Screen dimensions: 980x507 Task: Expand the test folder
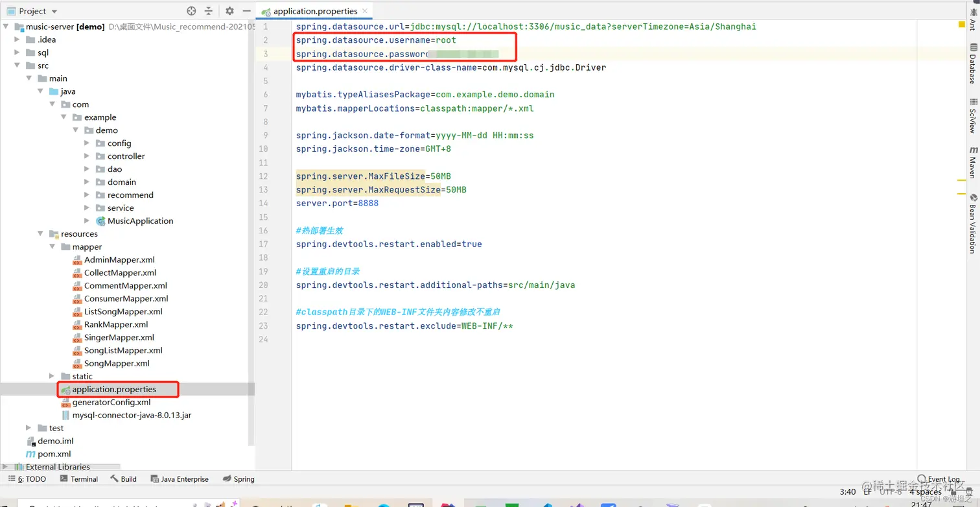click(29, 428)
